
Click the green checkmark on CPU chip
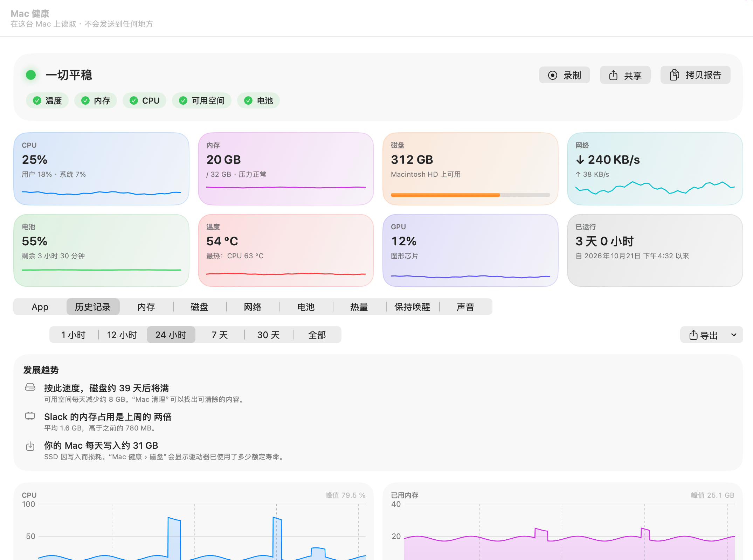tap(133, 101)
